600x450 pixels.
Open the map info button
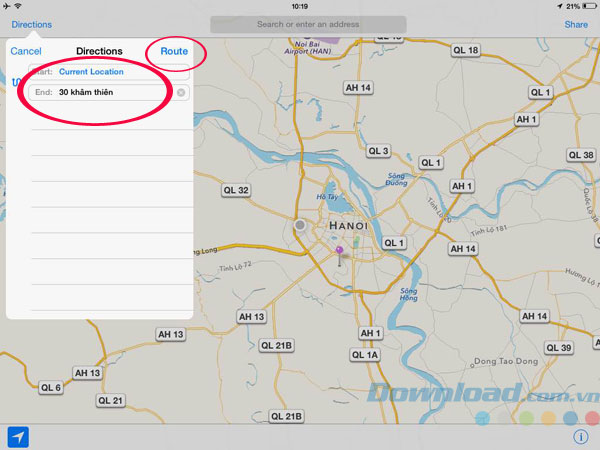click(x=580, y=437)
